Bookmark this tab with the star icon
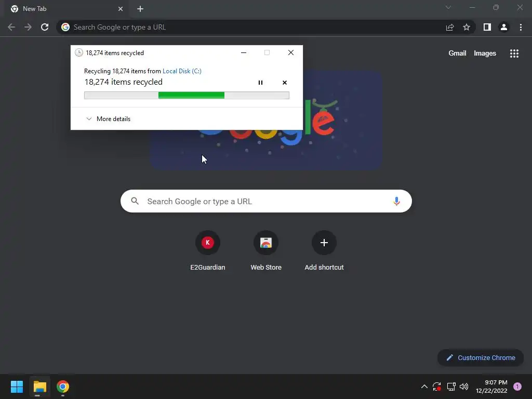The height and width of the screenshot is (399, 532). [x=467, y=27]
